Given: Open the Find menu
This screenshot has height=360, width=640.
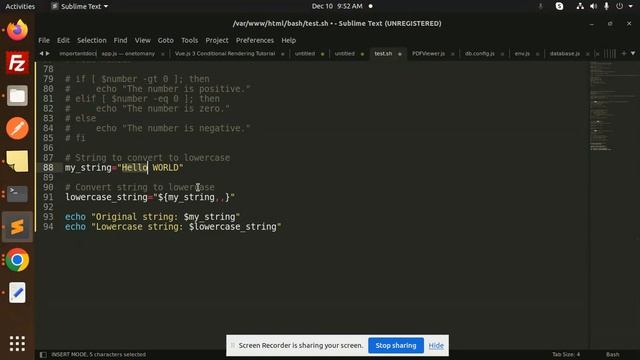Looking at the screenshot, I should [120, 40].
